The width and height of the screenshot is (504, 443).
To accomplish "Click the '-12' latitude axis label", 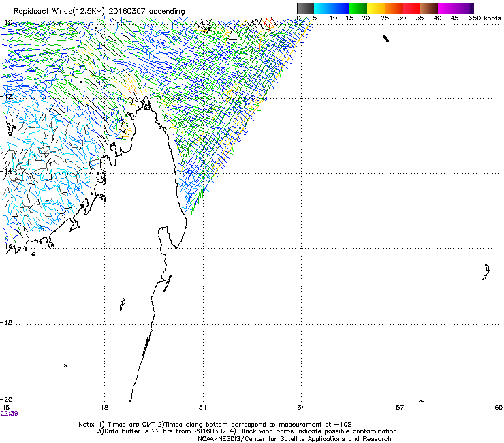I will 7,96.
